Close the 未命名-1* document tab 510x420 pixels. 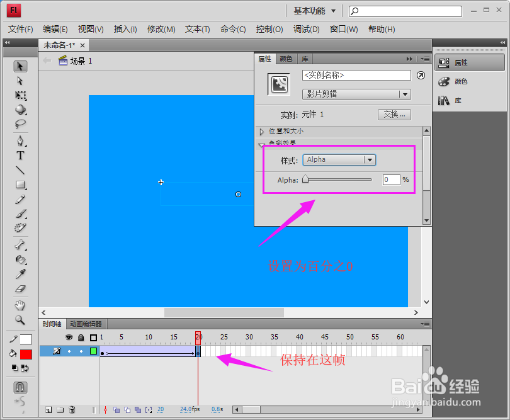(82, 45)
